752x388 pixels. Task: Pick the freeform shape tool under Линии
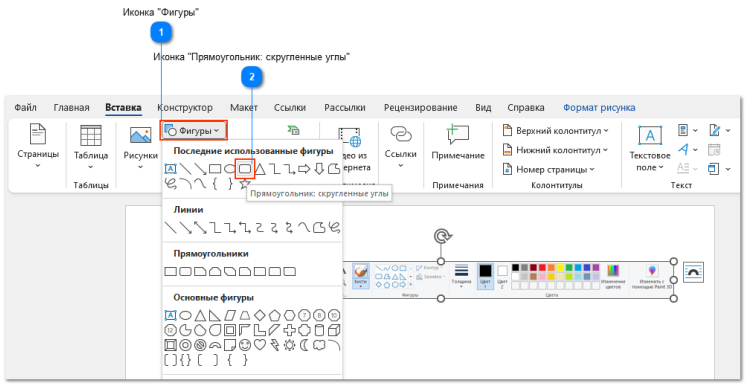(x=319, y=228)
